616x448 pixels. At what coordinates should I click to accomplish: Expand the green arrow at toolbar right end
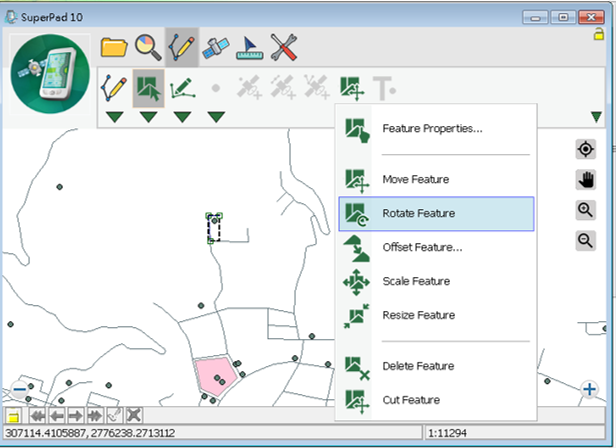click(x=596, y=118)
